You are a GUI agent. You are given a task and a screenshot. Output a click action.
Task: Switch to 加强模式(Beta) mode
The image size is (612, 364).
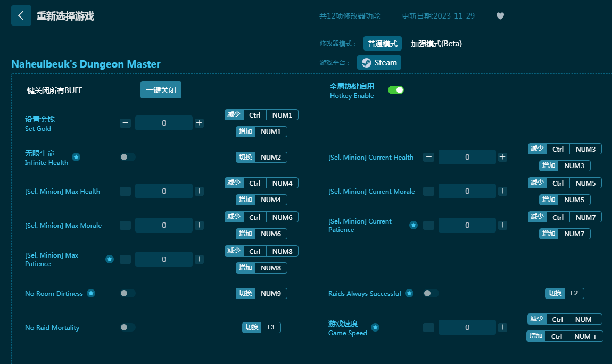click(x=436, y=44)
